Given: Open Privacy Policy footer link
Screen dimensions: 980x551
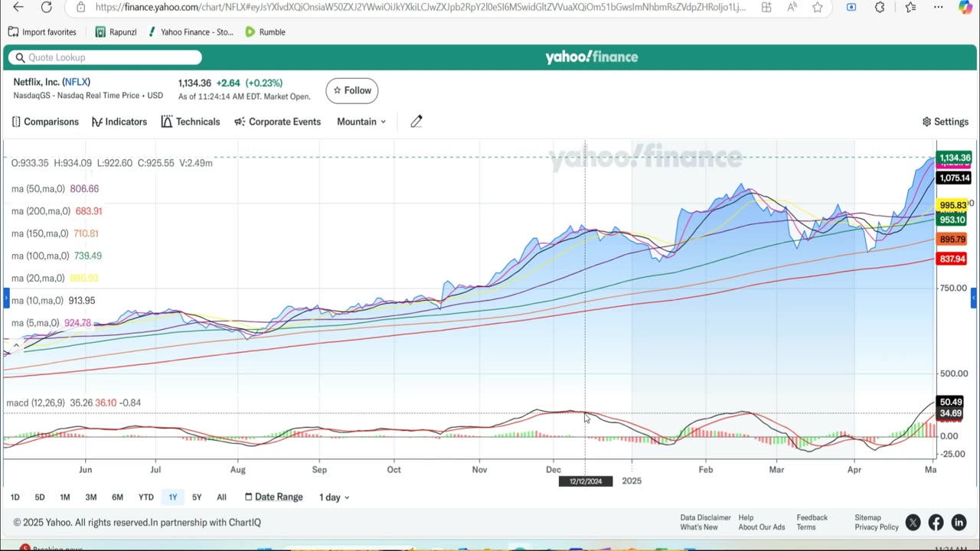Looking at the screenshot, I should coord(877,527).
